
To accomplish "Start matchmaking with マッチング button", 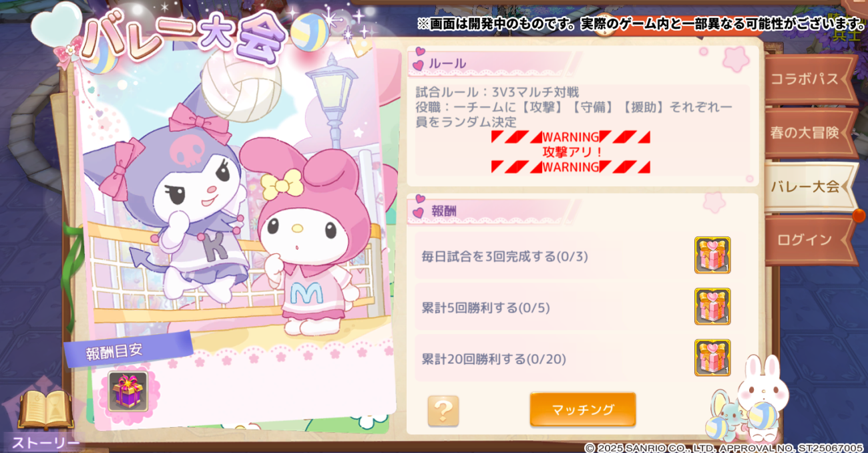I will 583,410.
